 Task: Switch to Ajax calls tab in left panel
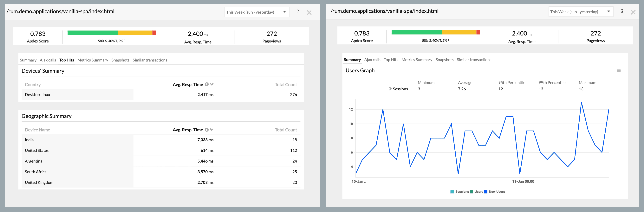(x=48, y=60)
